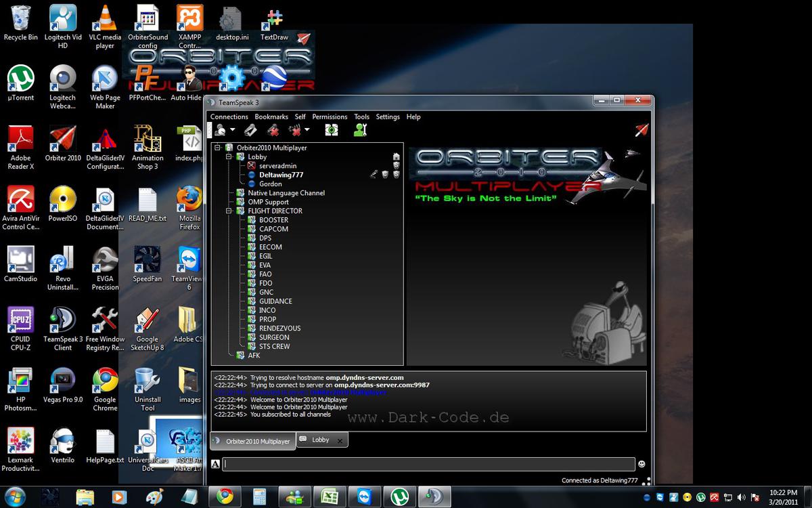Toggle subscribe to all channels eye icon

(332, 130)
